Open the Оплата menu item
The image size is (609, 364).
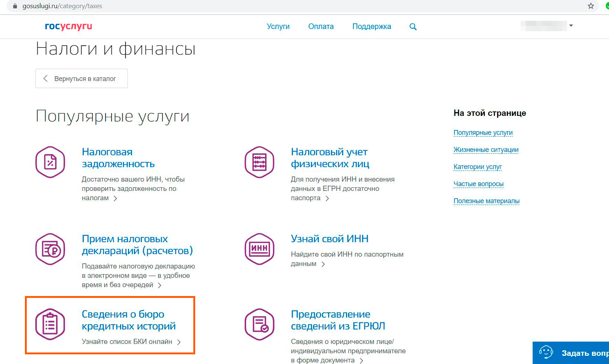tap(321, 26)
